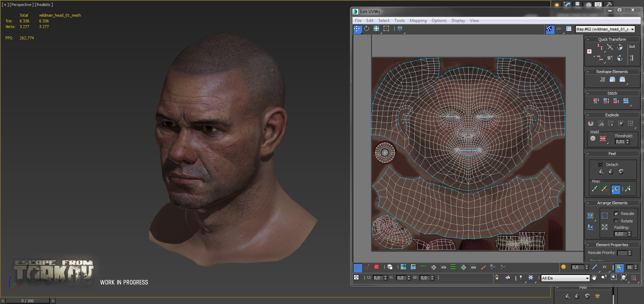Image resolution: width=644 pixels, height=304 pixels.
Task: Click the Auto Pin Moved Vertices highlighted icon
Action: 616,189
